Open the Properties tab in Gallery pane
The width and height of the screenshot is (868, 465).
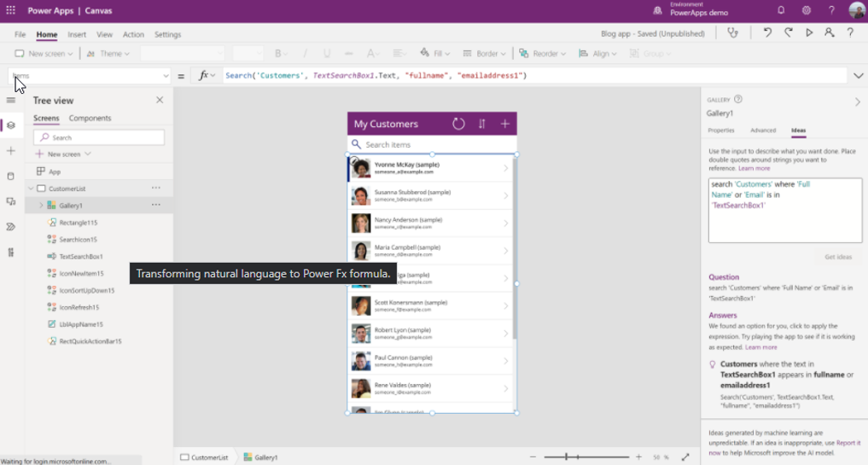(x=720, y=130)
